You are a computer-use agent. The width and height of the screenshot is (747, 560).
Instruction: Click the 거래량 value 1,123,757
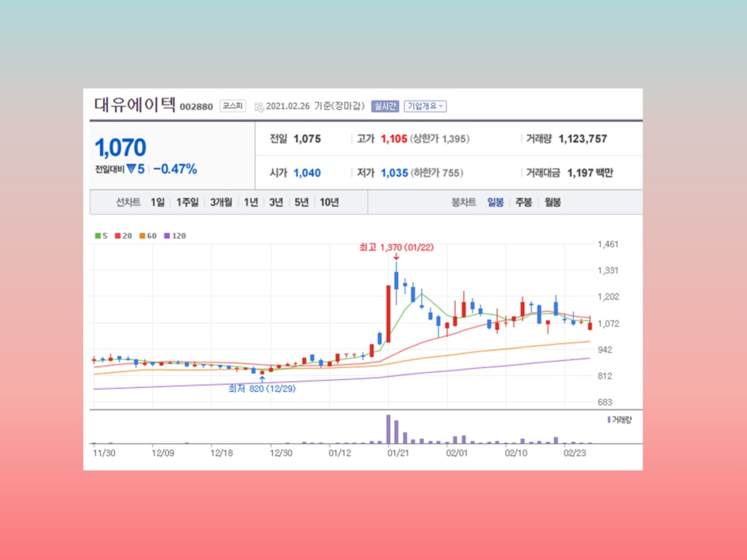point(583,139)
